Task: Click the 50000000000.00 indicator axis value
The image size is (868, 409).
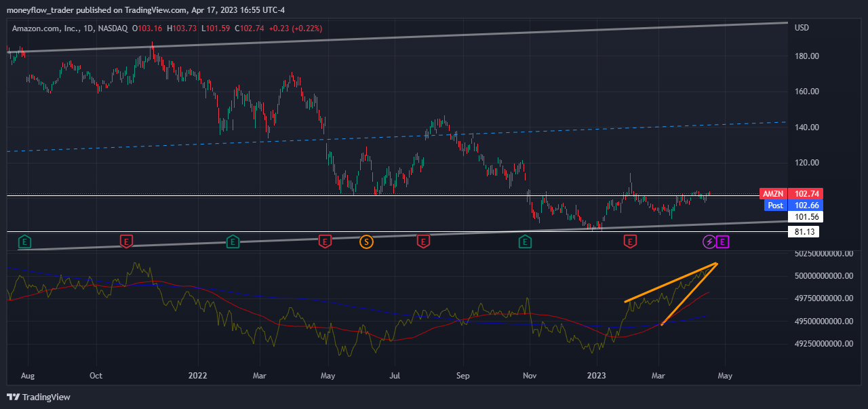Action: click(x=825, y=276)
